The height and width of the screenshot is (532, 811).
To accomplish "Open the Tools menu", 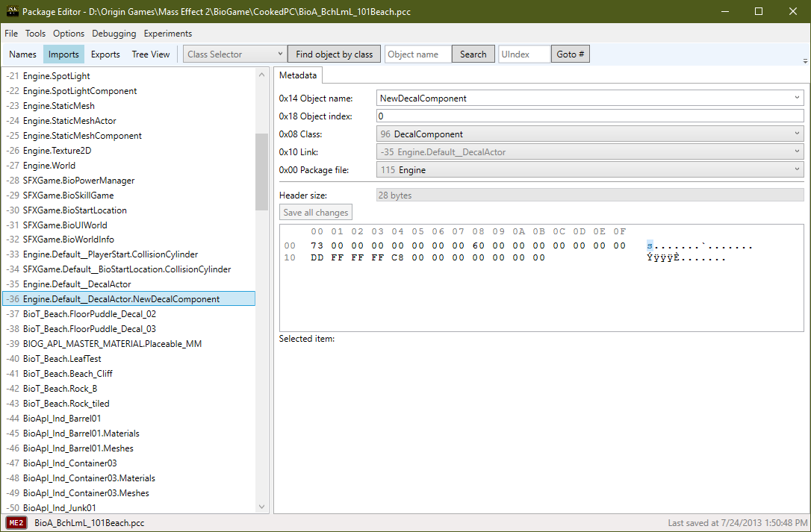I will (x=34, y=34).
